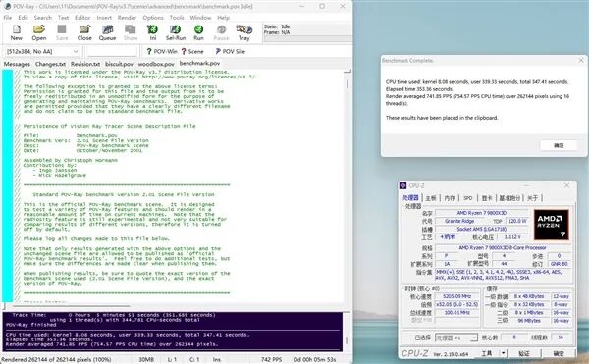The width and height of the screenshot is (589, 364).
Task: Click the 验证 button in CPU-Z
Action: (x=524, y=353)
